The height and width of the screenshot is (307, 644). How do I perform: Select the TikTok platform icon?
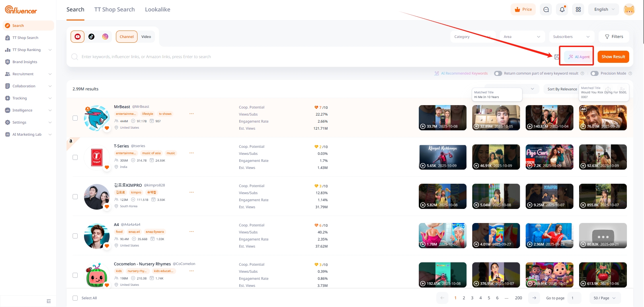tap(91, 37)
